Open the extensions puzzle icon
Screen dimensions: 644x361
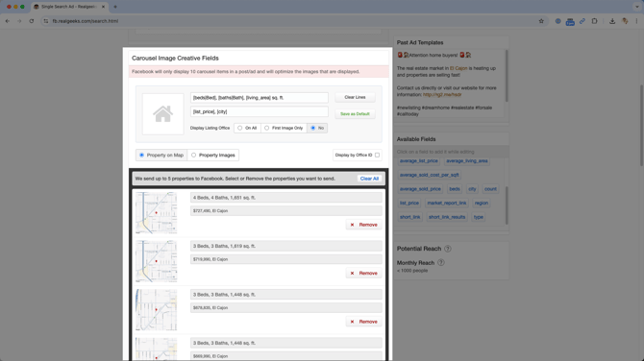(594, 21)
